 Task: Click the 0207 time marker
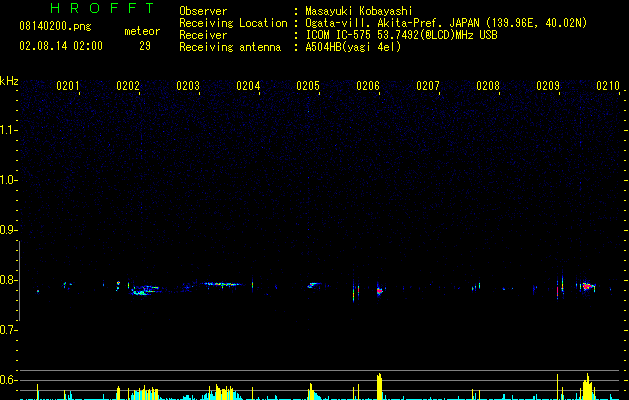(428, 86)
